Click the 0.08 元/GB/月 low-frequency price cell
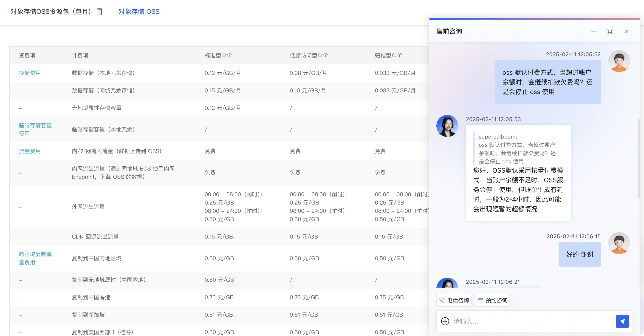Image resolution: width=644 pixels, height=336 pixels. (x=308, y=73)
